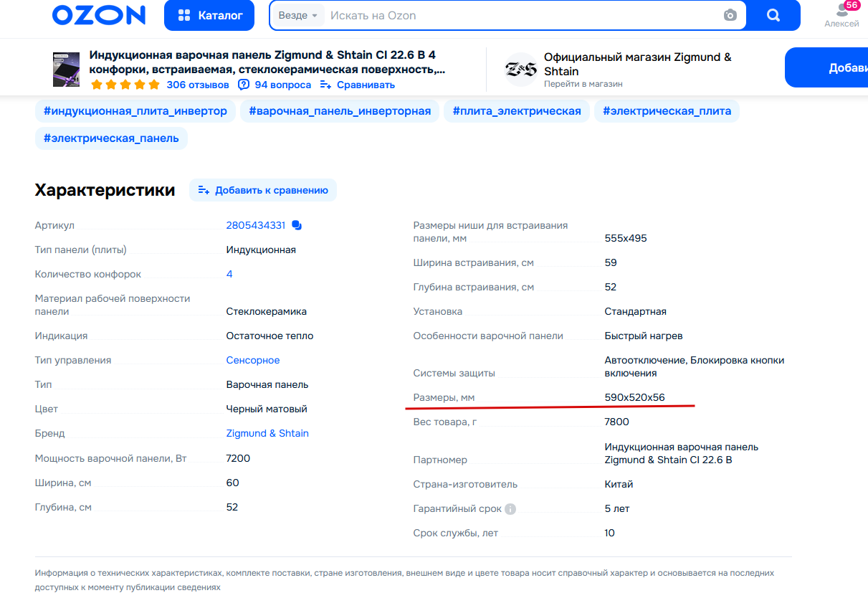Click the blue Добавить cart button
868x593 pixels.
click(x=827, y=67)
